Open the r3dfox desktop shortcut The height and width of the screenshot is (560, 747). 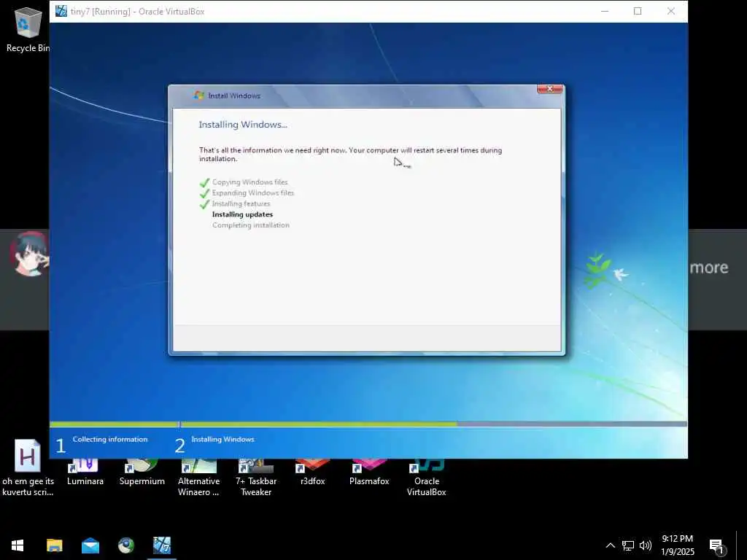click(312, 472)
